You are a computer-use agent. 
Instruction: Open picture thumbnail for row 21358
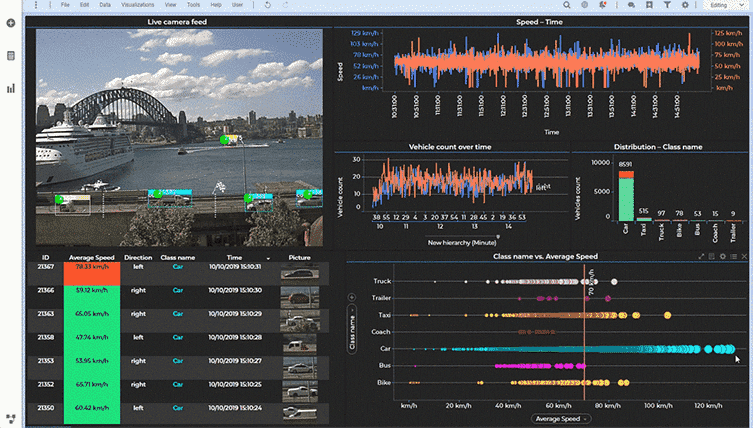[x=300, y=344]
